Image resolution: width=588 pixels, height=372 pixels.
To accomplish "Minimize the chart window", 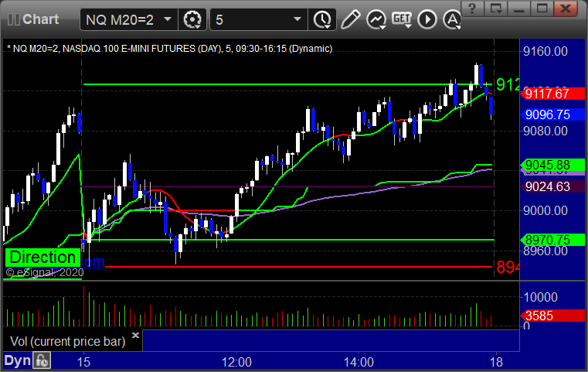I will coord(518,9).
